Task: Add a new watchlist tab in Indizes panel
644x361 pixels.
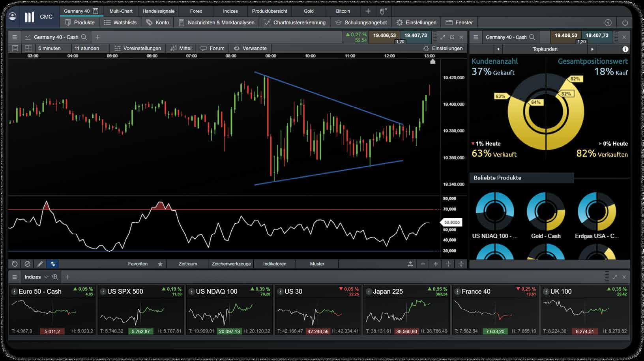Action: pyautogui.click(x=67, y=277)
